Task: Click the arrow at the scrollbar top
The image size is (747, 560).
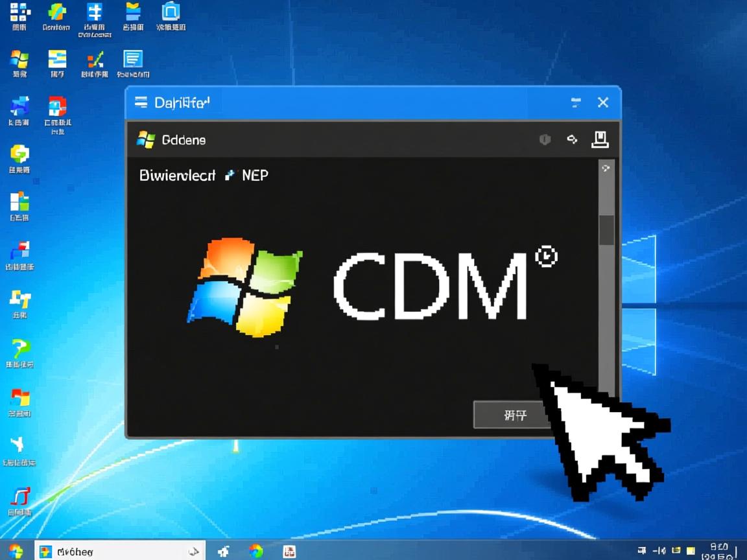Action: point(606,169)
